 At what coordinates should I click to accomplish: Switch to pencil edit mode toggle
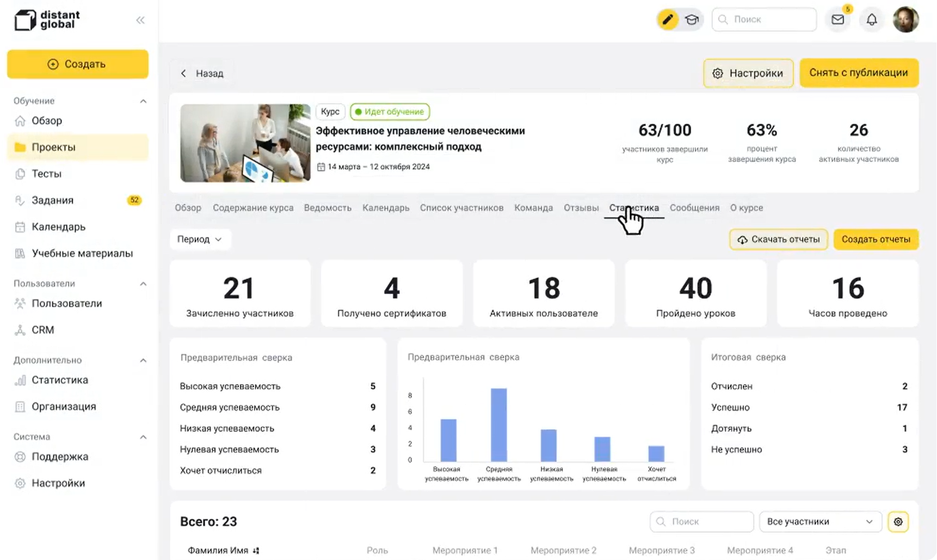668,20
